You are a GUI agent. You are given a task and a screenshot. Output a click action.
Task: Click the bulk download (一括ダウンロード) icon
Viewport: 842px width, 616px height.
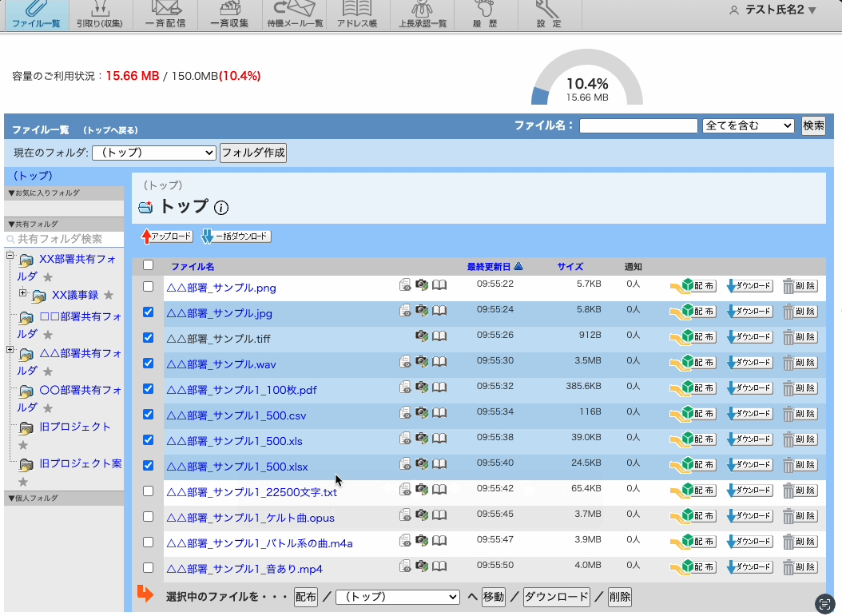(x=236, y=236)
